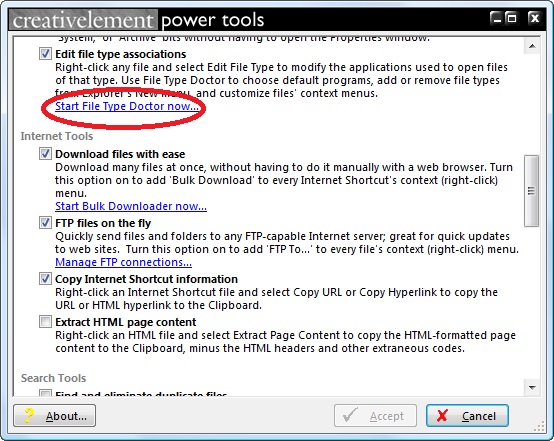Click the Cancel button
Image resolution: width=554 pixels, height=441 pixels.
click(x=467, y=416)
